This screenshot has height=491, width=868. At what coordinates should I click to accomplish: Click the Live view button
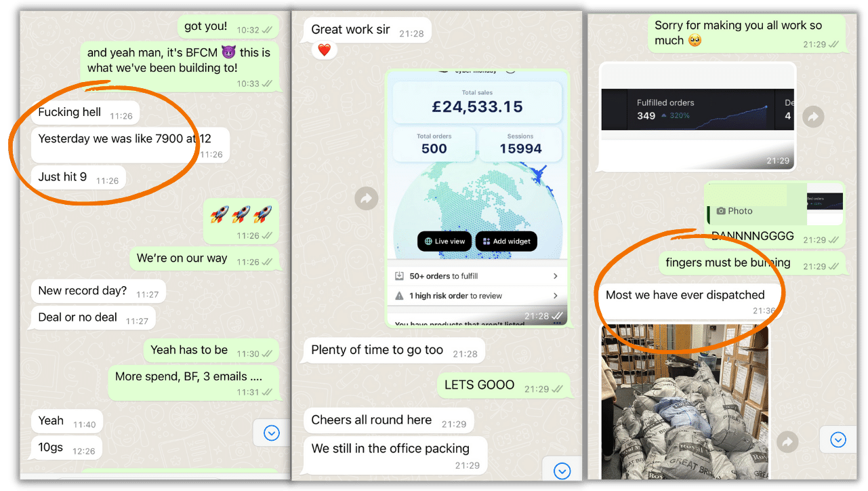pos(445,241)
